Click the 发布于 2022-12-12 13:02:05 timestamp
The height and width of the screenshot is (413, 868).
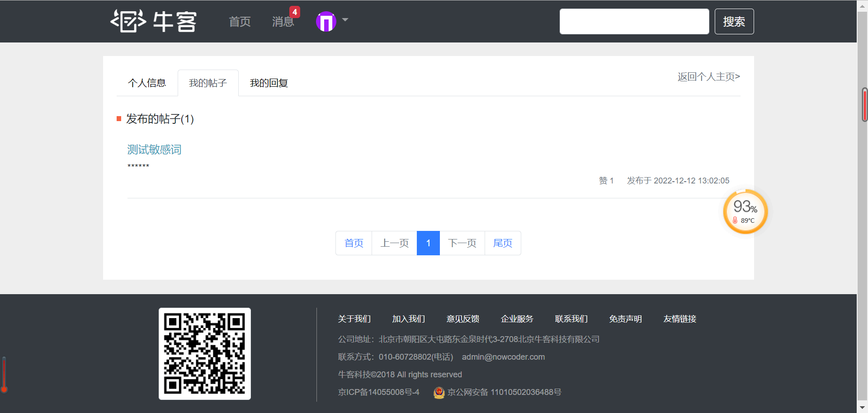[x=678, y=181]
